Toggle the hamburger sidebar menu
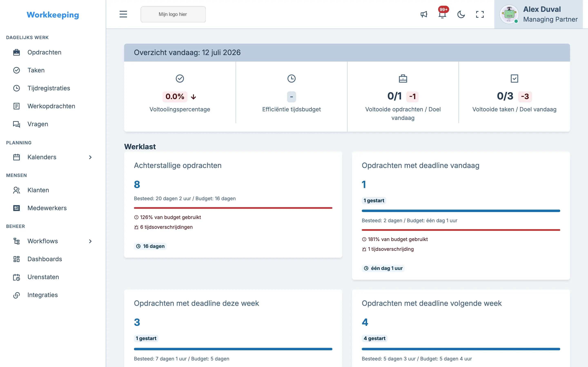The image size is (588, 367). pyautogui.click(x=123, y=14)
